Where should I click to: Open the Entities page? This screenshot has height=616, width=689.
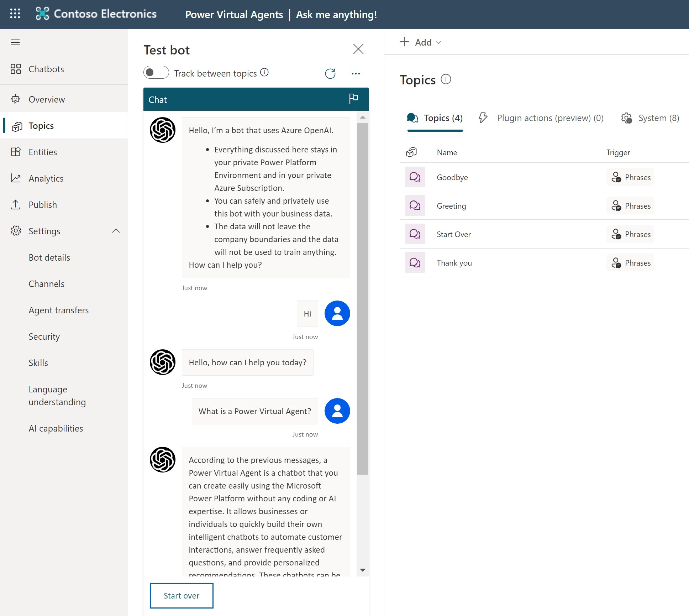point(43,152)
